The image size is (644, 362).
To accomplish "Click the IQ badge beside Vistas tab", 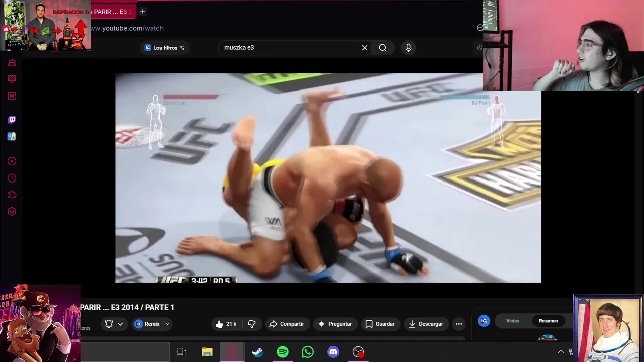I will [x=484, y=321].
